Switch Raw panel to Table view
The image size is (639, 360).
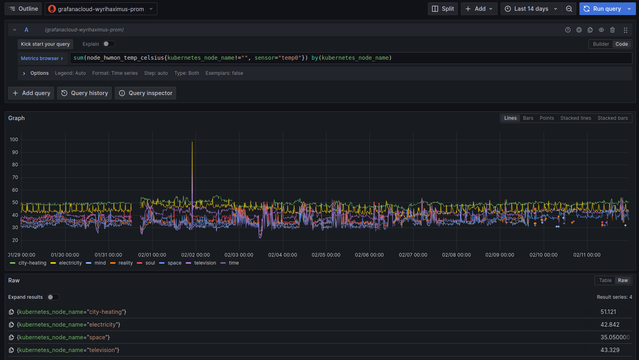pos(605,280)
